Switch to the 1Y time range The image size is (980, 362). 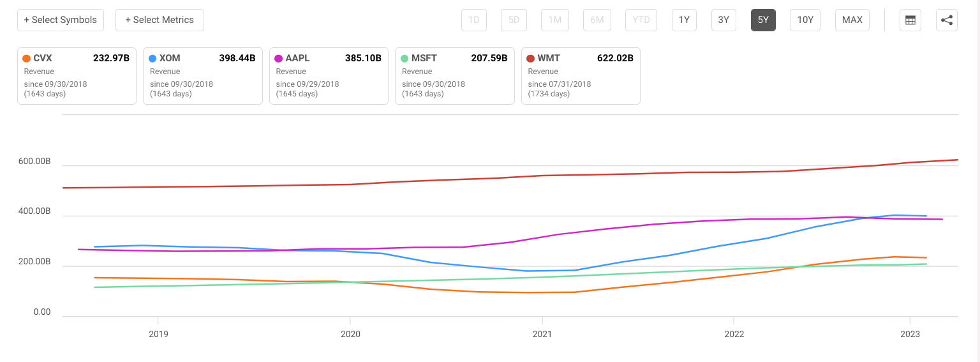point(684,20)
